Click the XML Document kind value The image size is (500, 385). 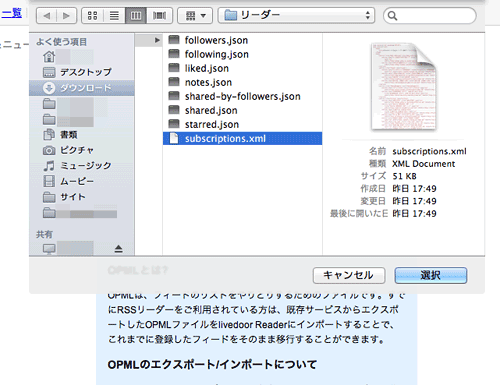pyautogui.click(x=423, y=164)
